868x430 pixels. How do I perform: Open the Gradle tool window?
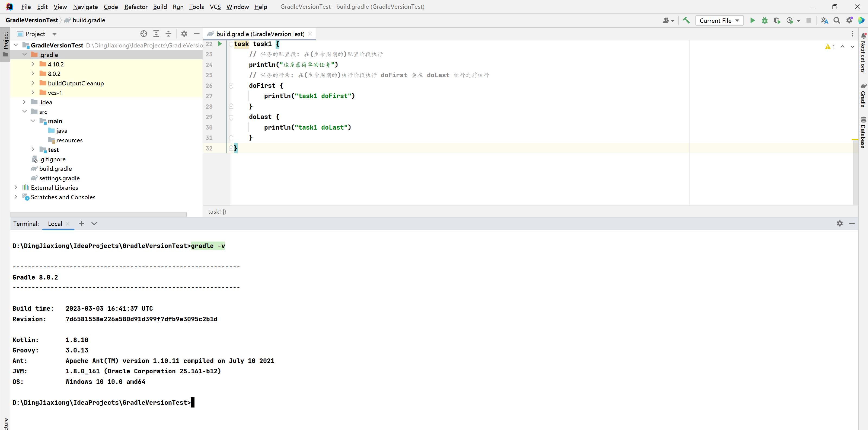pos(863,95)
